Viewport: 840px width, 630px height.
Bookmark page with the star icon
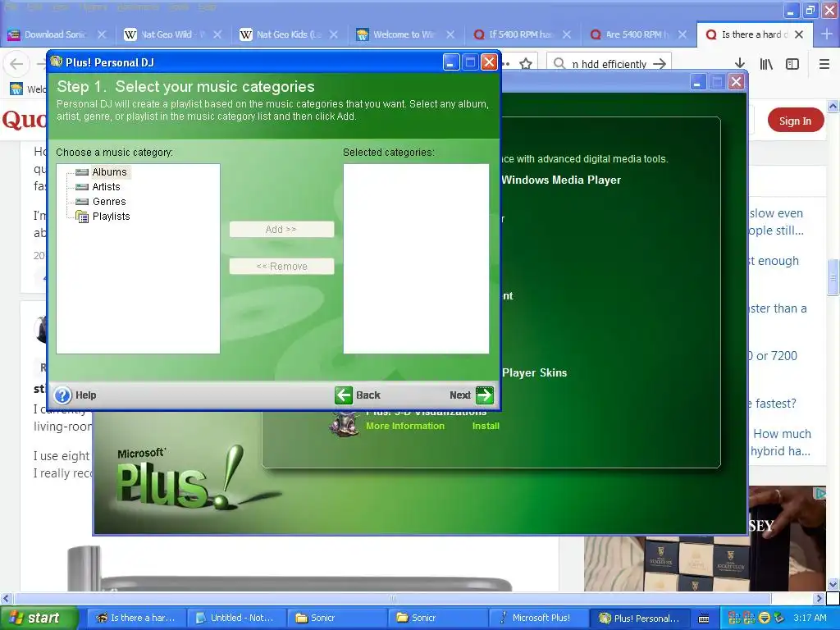pyautogui.click(x=526, y=64)
